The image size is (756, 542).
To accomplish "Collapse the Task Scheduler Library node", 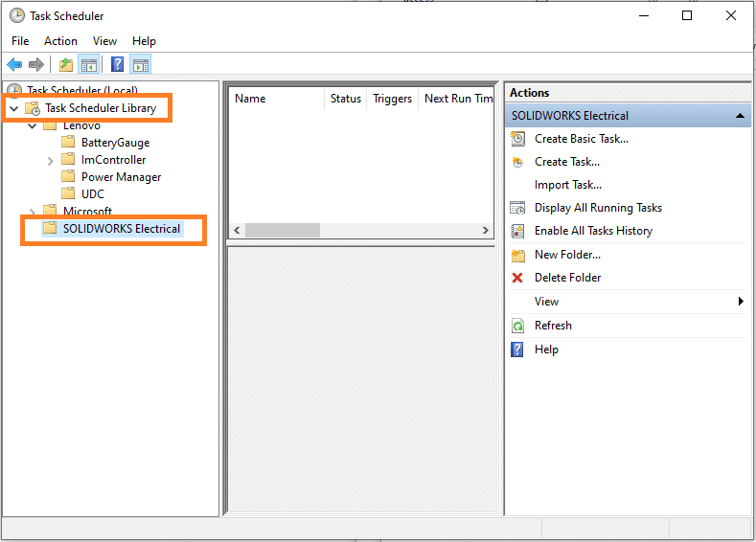I will 13,109.
